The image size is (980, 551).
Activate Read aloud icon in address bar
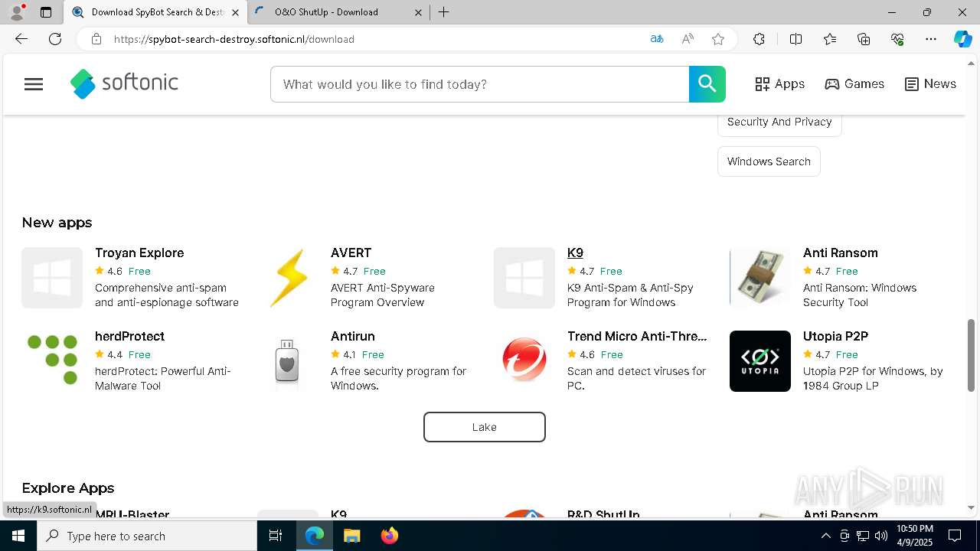688,39
